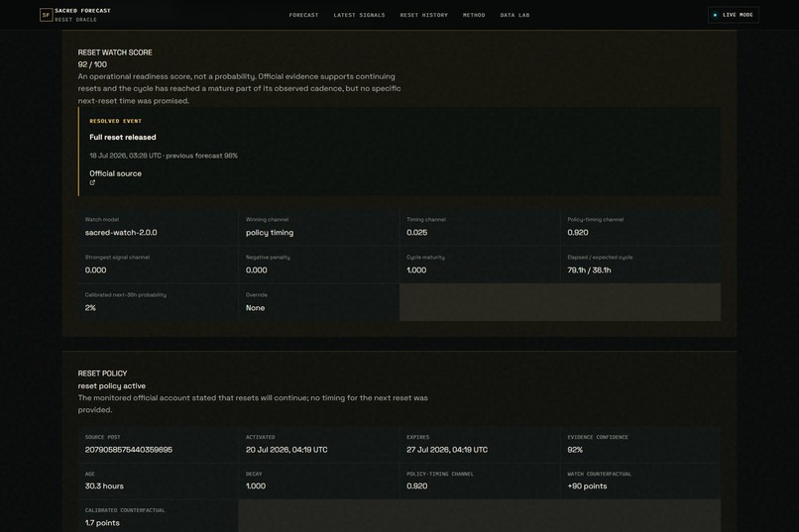799x532 pixels.
Task: Open the external link icon under Official source
Action: (92, 182)
